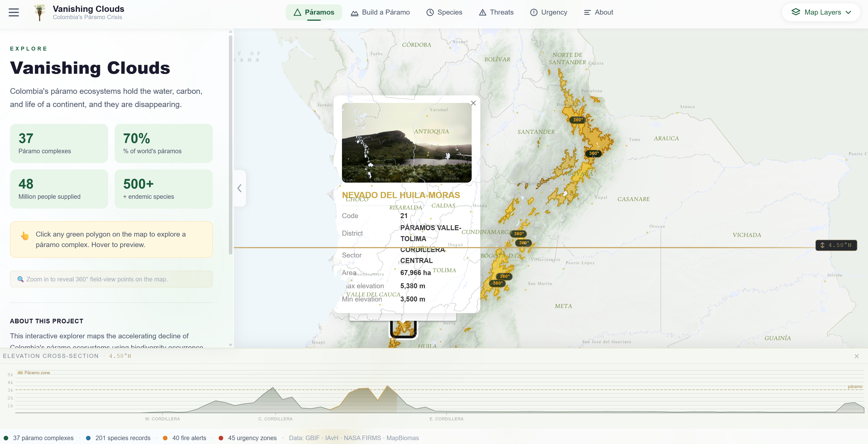Click the Map Layers chevron arrow

[848, 13]
